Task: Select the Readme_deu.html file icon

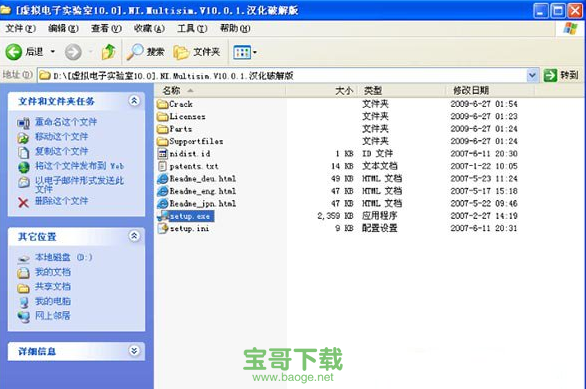Action: click(x=163, y=179)
